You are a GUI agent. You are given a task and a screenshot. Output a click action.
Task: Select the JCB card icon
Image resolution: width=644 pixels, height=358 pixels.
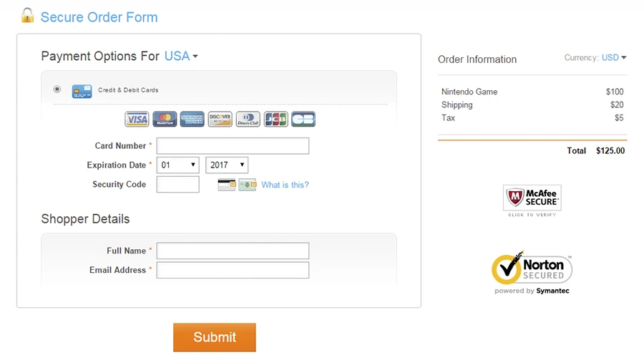pos(275,119)
